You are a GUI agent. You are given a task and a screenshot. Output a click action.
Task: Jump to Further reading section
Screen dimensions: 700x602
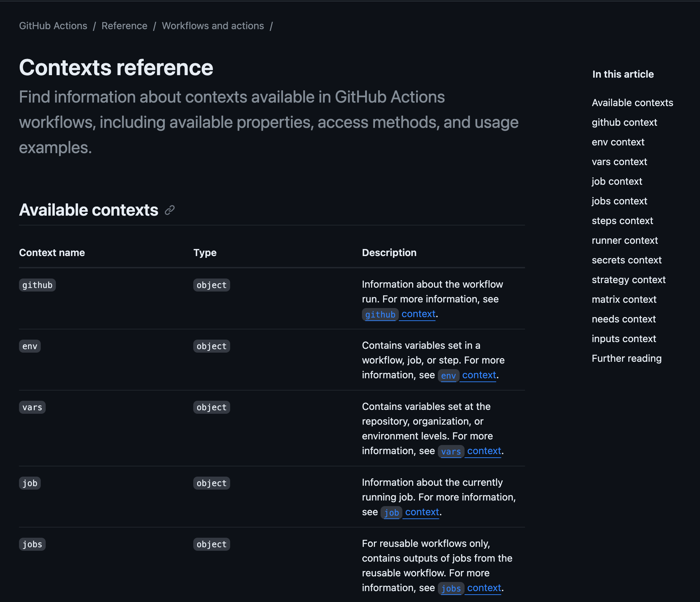click(x=626, y=358)
